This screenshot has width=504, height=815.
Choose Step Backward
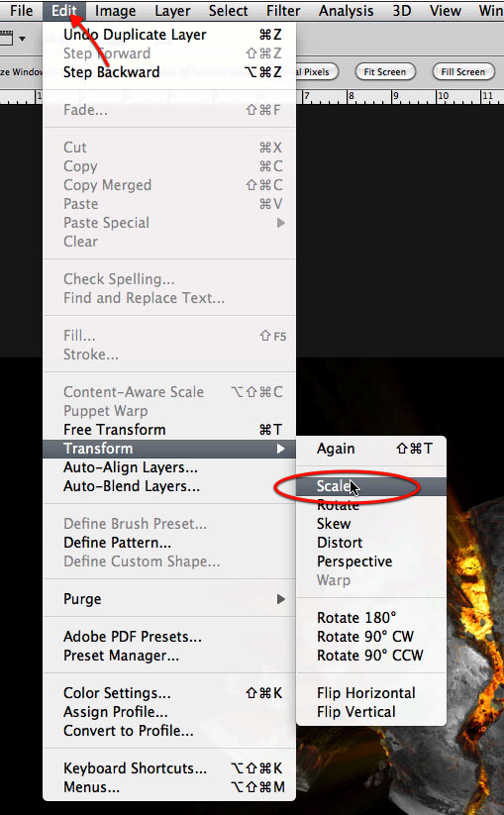tap(169, 71)
